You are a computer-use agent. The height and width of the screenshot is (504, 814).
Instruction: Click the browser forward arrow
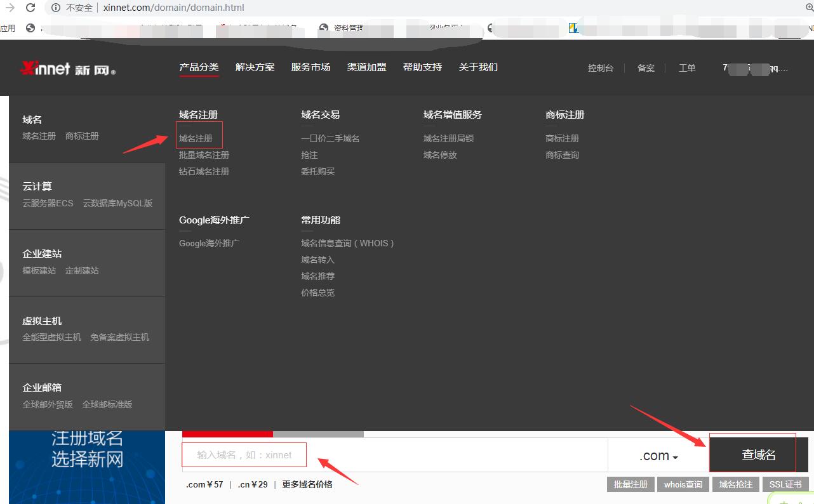[10, 8]
